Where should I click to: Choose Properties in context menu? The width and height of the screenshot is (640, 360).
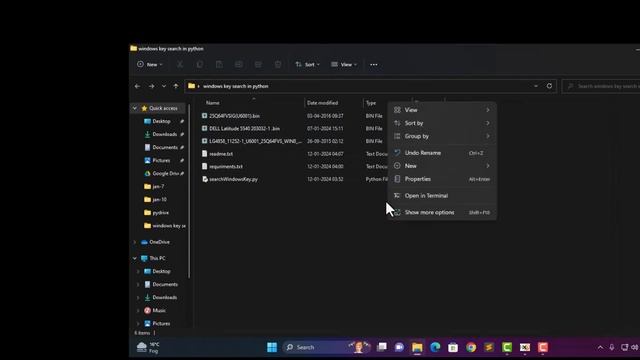442,179
